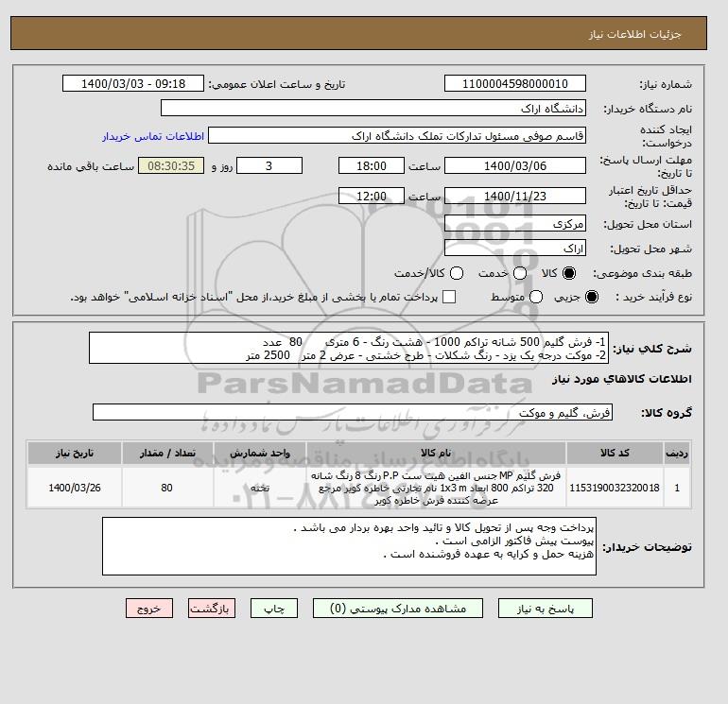Viewport: 728px width, 704px height.
Task: Click the validity hour field 12:00
Action: tap(372, 196)
